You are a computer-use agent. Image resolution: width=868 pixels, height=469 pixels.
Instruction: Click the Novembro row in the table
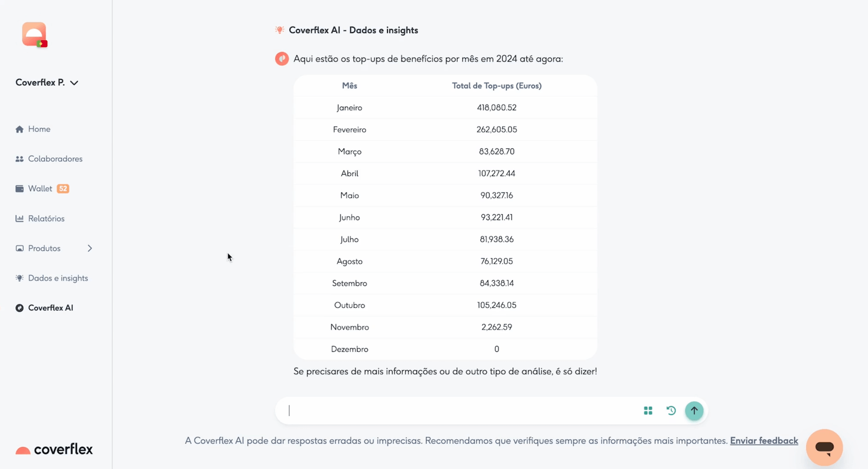(445, 327)
